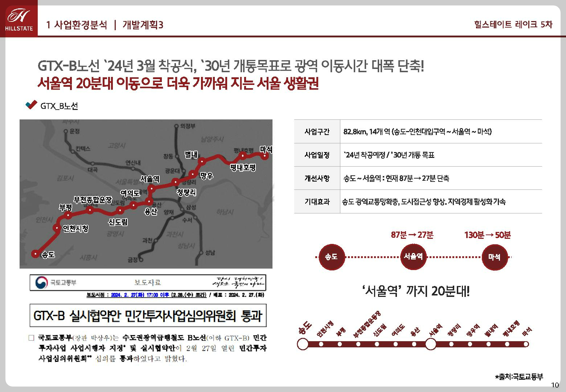Click the '사업구간' table row header
566x392 pixels.
point(317,132)
